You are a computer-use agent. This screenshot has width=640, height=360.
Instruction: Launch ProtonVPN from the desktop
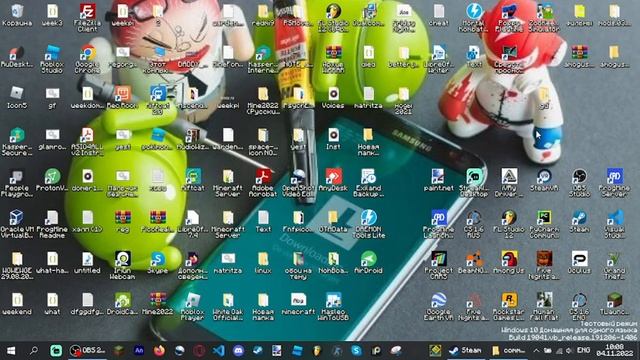click(52, 180)
